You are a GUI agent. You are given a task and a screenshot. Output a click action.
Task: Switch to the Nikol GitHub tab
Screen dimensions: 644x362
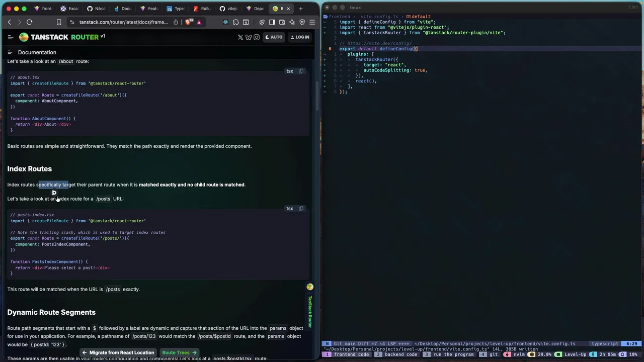pyautogui.click(x=96, y=9)
